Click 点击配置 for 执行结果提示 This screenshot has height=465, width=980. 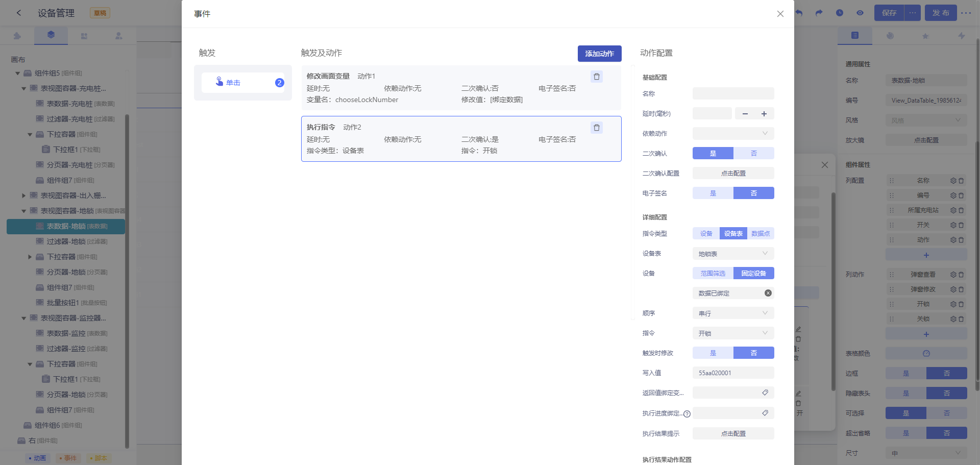point(733,433)
